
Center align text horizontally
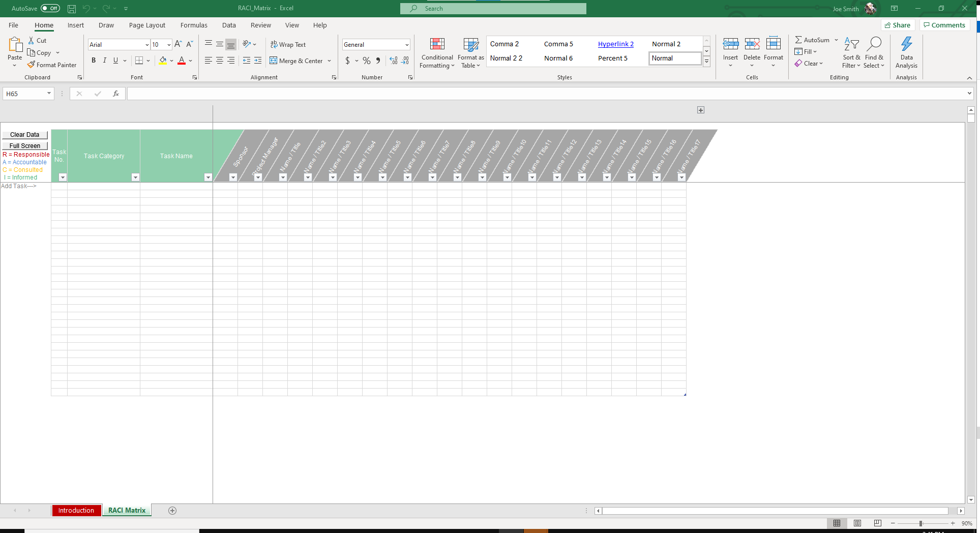point(220,61)
